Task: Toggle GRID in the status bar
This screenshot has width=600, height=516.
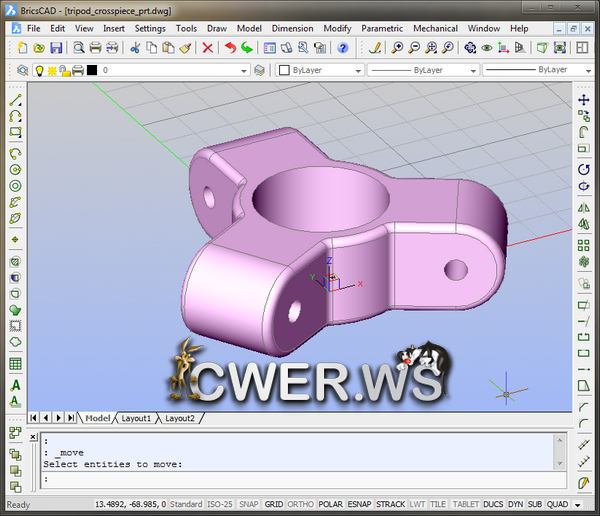Action: pyautogui.click(x=273, y=505)
